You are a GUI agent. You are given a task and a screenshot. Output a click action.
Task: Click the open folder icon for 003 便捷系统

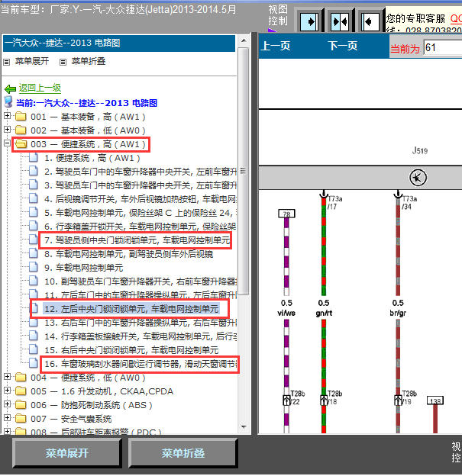21,143
